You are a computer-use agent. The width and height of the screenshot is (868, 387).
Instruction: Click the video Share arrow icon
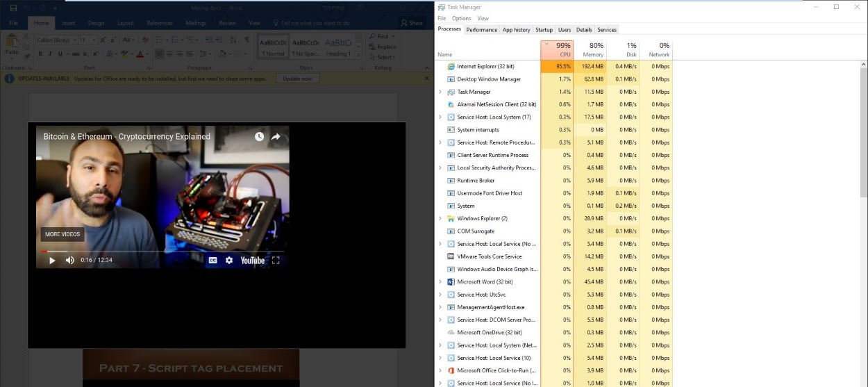(276, 137)
